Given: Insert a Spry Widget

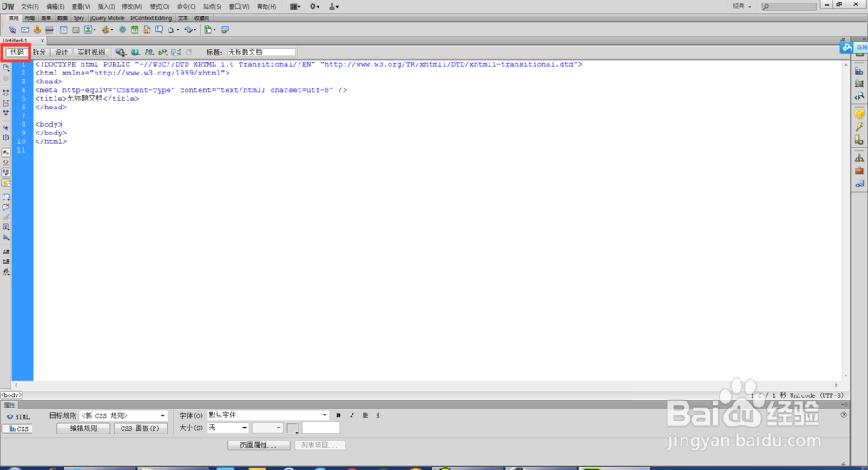Looking at the screenshot, I should 122,29.
